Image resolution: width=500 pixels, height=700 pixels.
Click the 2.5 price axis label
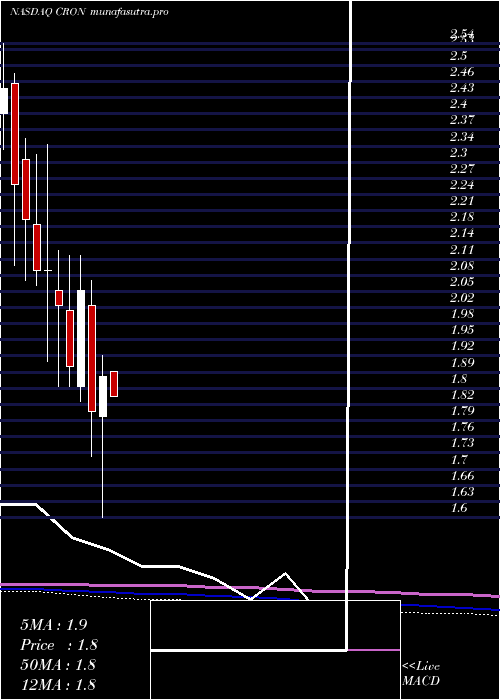pos(459,56)
